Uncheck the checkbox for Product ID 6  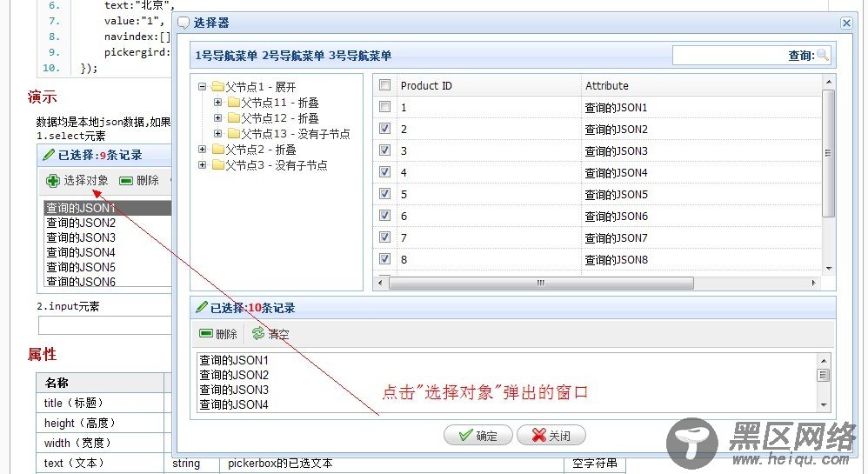(384, 215)
